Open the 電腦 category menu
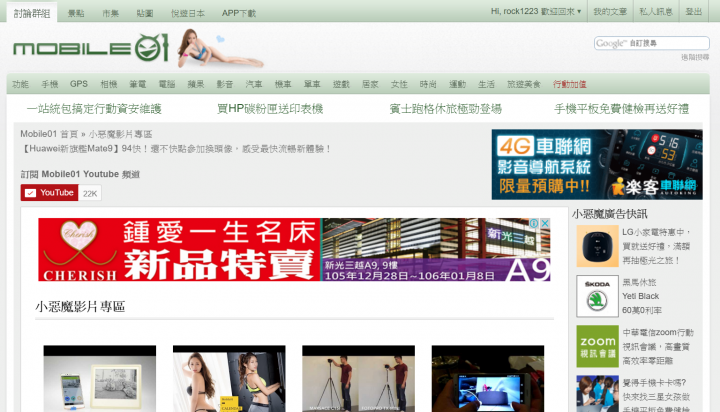Screen dimensions: 720x412 (167, 84)
